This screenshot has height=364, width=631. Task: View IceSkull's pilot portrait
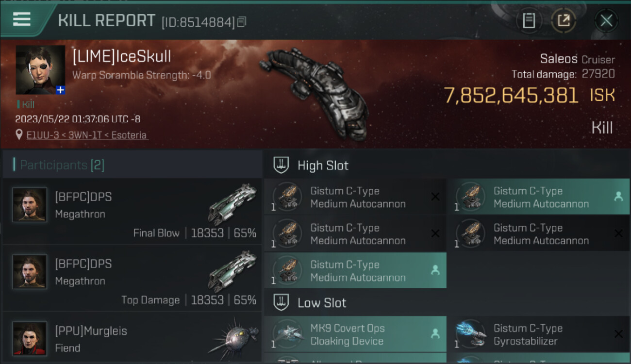(x=40, y=70)
